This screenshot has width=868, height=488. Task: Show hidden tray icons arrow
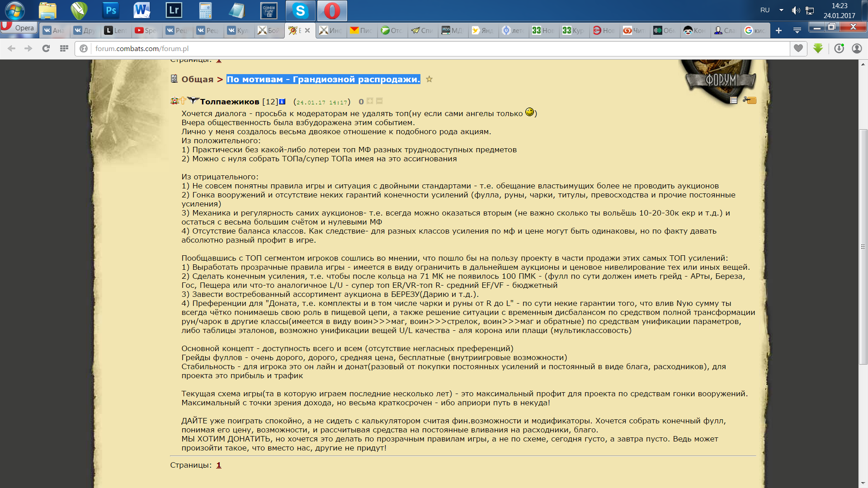(x=781, y=10)
